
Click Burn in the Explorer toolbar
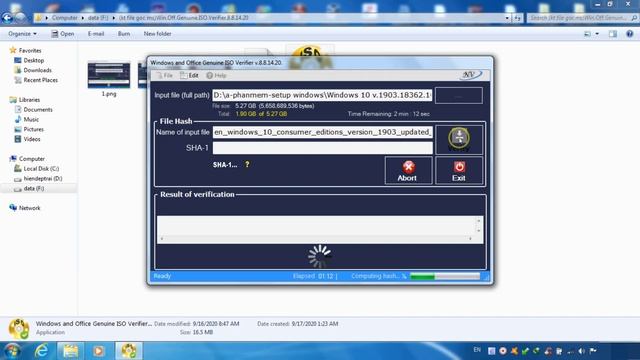(x=124, y=34)
